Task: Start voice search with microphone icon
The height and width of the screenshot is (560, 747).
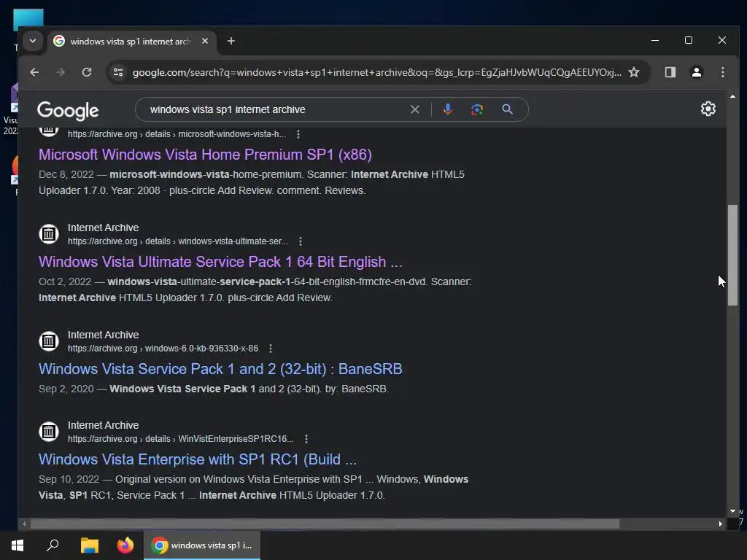Action: coord(448,109)
